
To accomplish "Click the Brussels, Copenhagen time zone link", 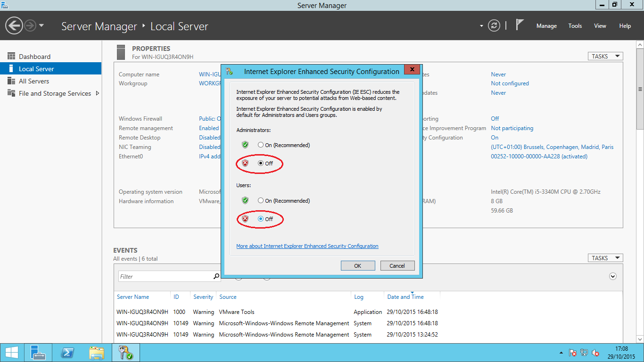I will [552, 147].
